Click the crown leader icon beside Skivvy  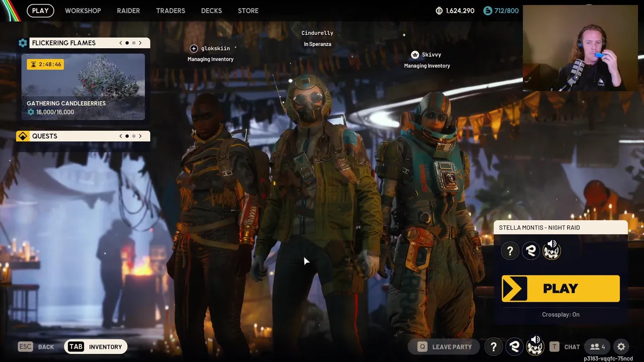[x=415, y=55]
